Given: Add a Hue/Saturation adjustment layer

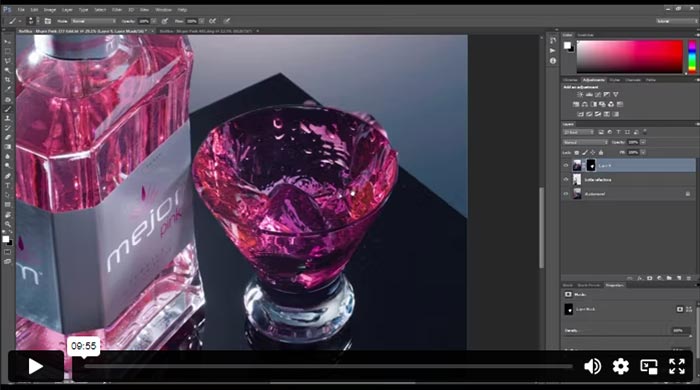Looking at the screenshot, I should pyautogui.click(x=576, y=104).
